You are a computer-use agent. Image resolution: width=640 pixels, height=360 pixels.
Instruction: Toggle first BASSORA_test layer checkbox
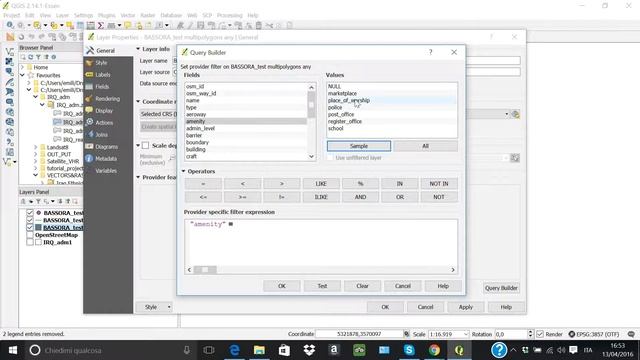tap(30, 213)
